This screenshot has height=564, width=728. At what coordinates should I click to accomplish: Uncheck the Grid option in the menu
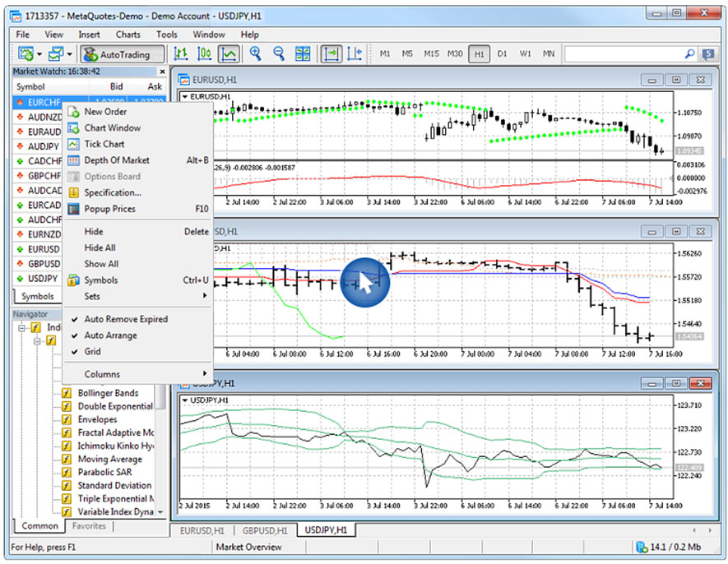coord(138,352)
